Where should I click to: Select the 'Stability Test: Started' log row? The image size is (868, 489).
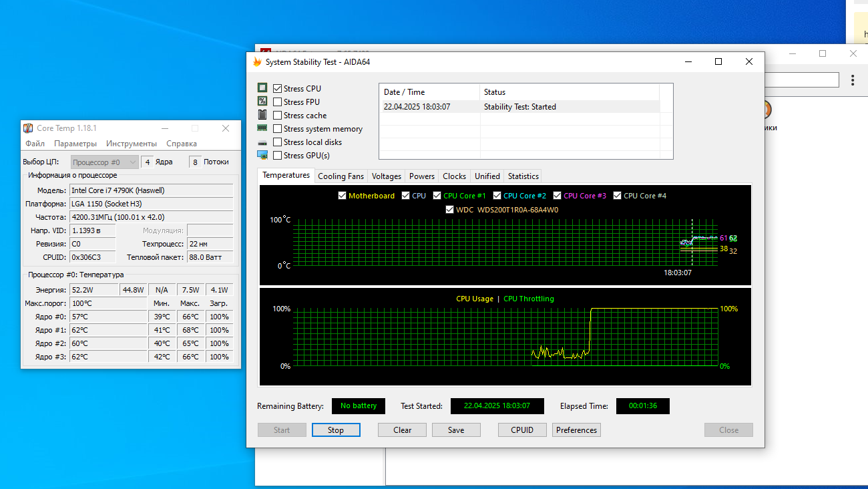coord(519,107)
